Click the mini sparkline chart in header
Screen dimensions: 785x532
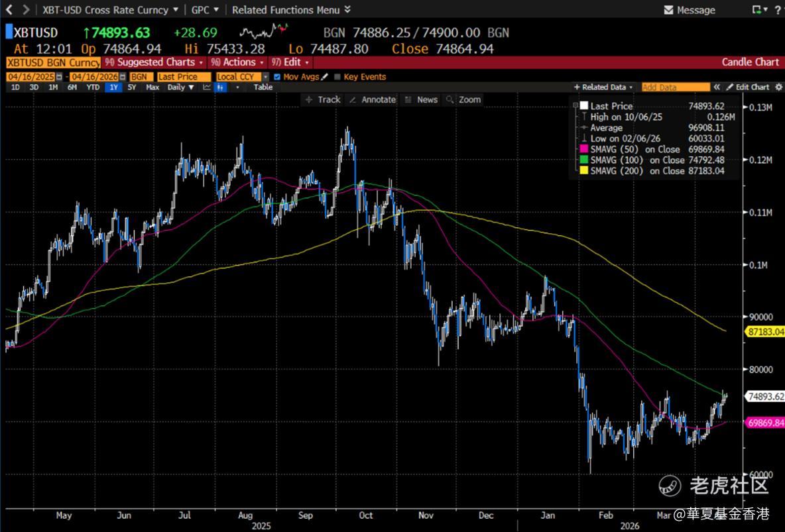tap(264, 32)
